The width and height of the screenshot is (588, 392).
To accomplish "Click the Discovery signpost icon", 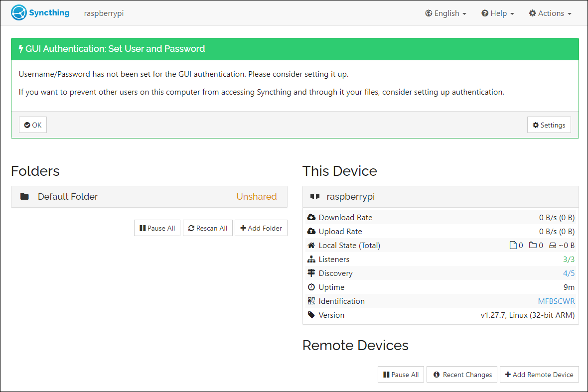I will [x=311, y=273].
